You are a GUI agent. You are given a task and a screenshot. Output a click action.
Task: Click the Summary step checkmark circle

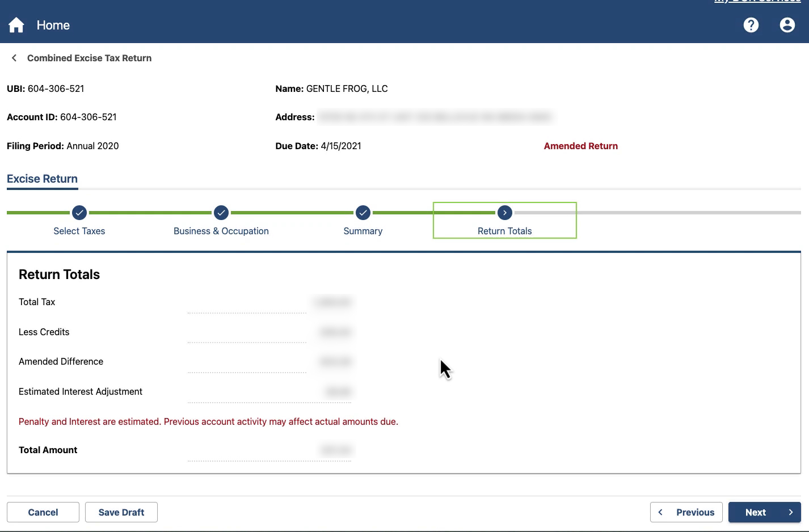(363, 213)
